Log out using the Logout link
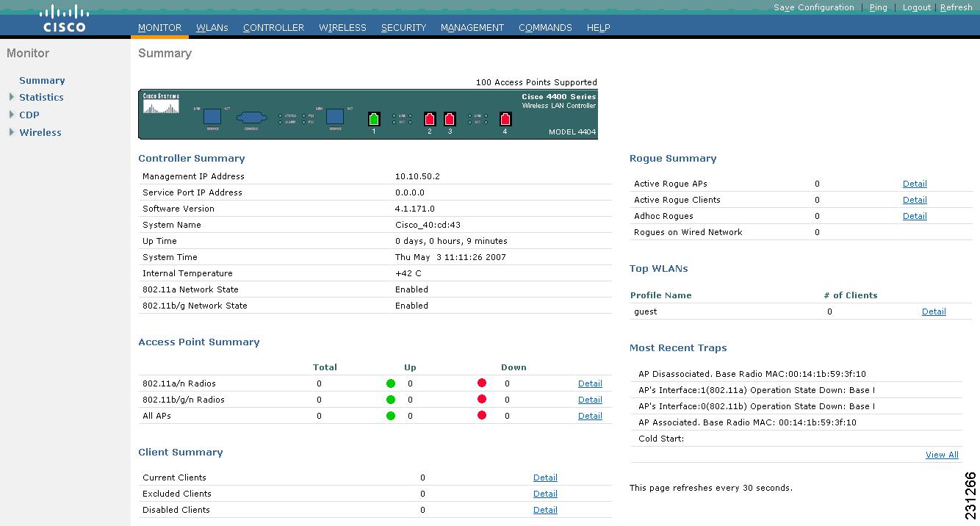The width and height of the screenshot is (980, 526). point(917,7)
